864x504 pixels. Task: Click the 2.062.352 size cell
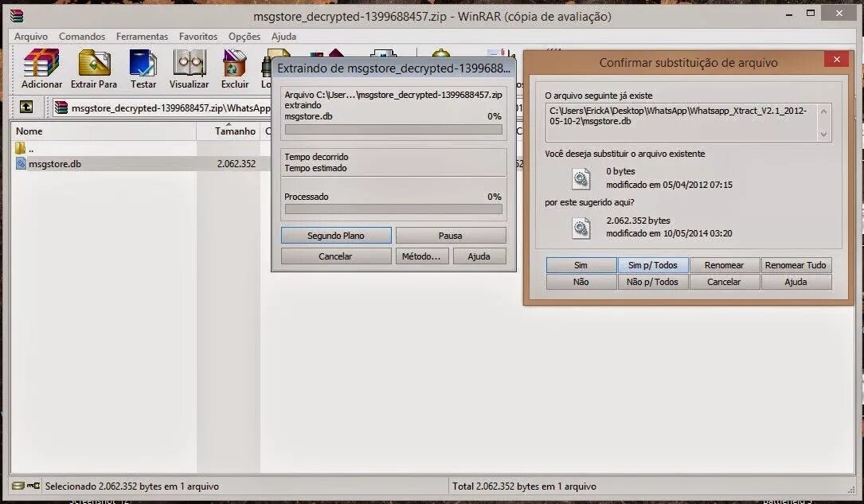point(237,163)
